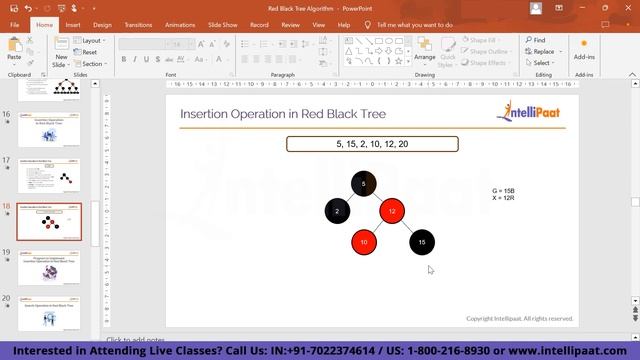Open the File menu tab
Screen dimensions: 640x360
(15, 25)
